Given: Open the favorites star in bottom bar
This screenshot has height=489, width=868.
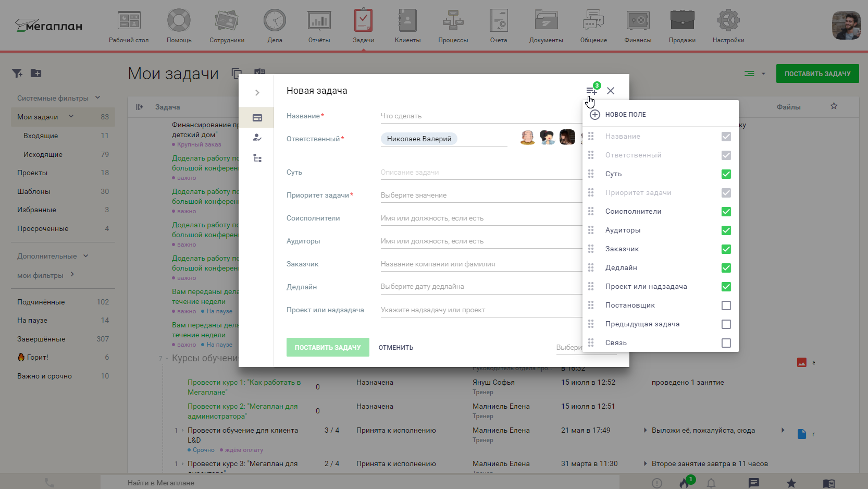Looking at the screenshot, I should pyautogui.click(x=791, y=483).
